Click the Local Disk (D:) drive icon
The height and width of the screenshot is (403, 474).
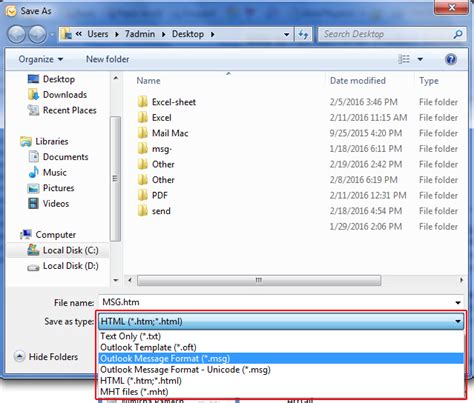tap(33, 266)
